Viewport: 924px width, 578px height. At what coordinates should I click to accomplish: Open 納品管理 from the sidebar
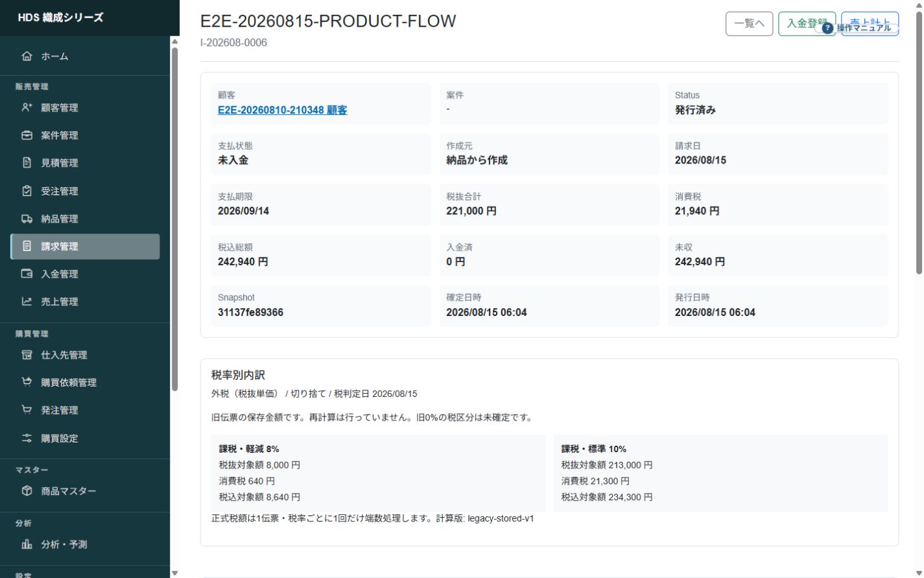point(85,219)
